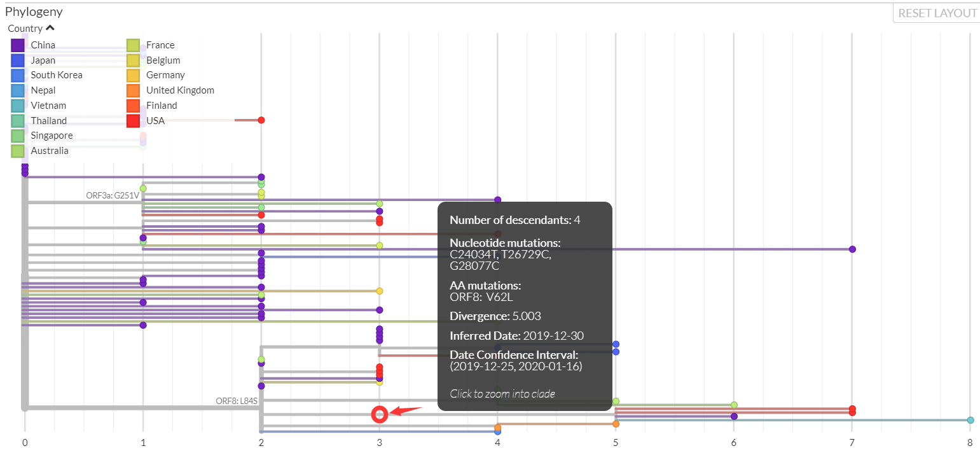Click the Finland legend swatch
This screenshot has width=980, height=453.
(133, 106)
